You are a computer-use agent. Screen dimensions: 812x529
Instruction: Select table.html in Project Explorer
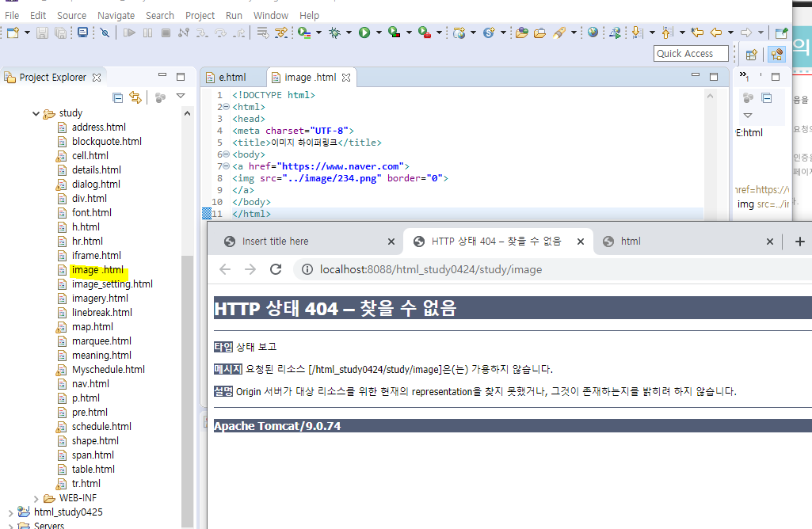tap(93, 470)
